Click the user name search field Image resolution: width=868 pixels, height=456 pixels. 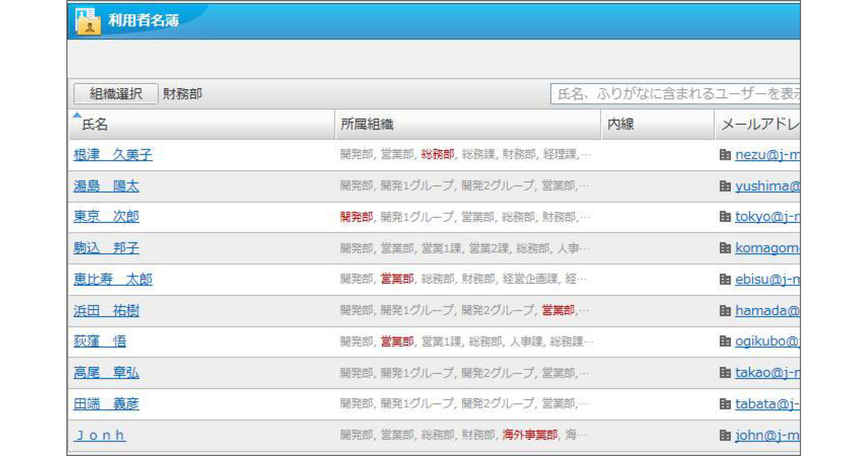pyautogui.click(x=675, y=94)
